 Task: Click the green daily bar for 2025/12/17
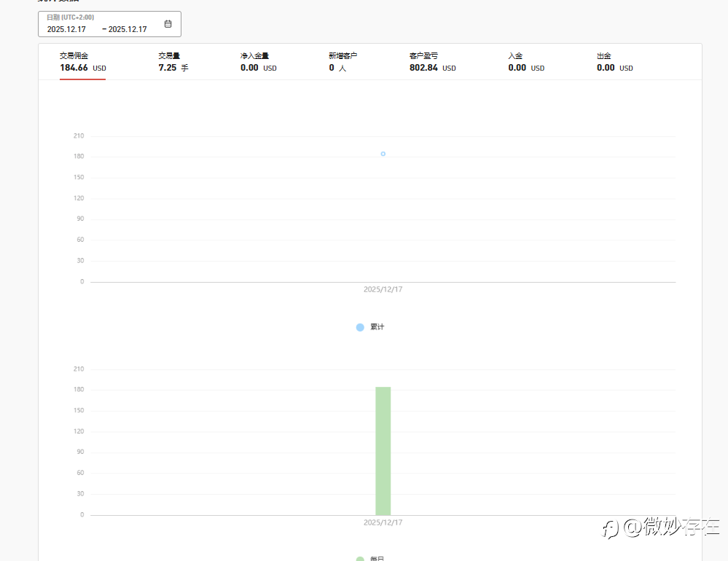pos(383,450)
